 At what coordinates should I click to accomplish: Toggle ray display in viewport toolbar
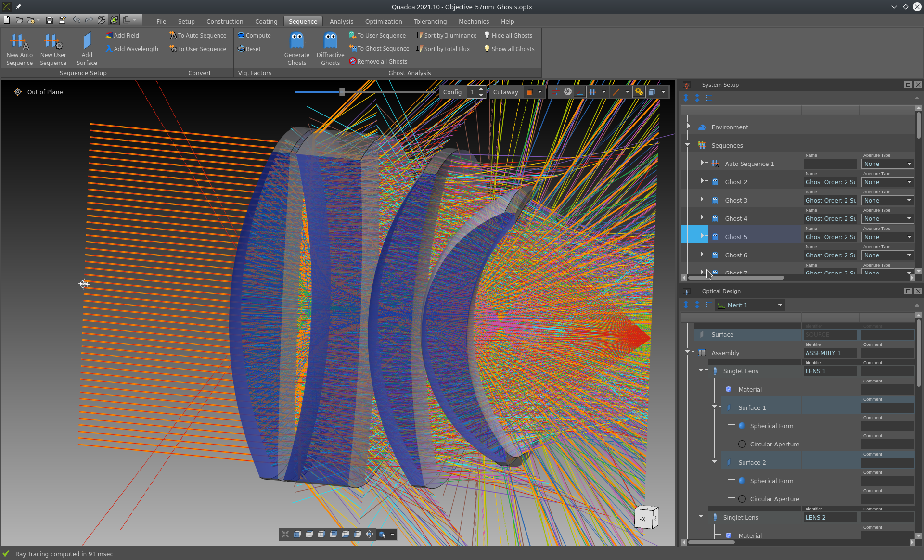pos(556,92)
